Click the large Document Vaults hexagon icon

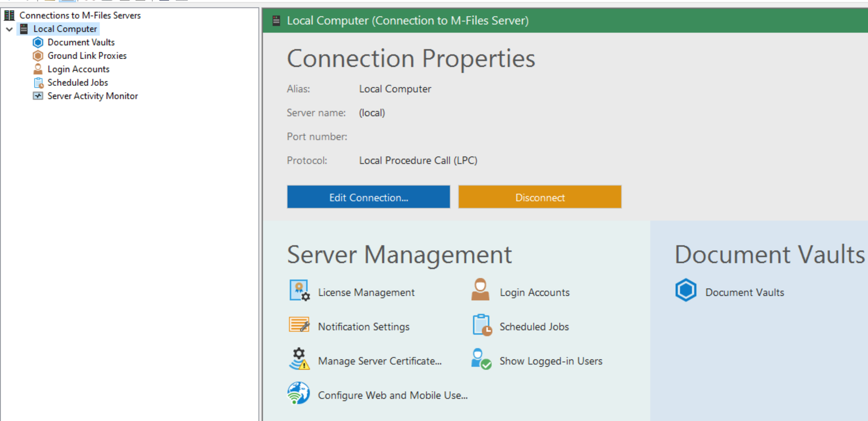click(x=686, y=290)
